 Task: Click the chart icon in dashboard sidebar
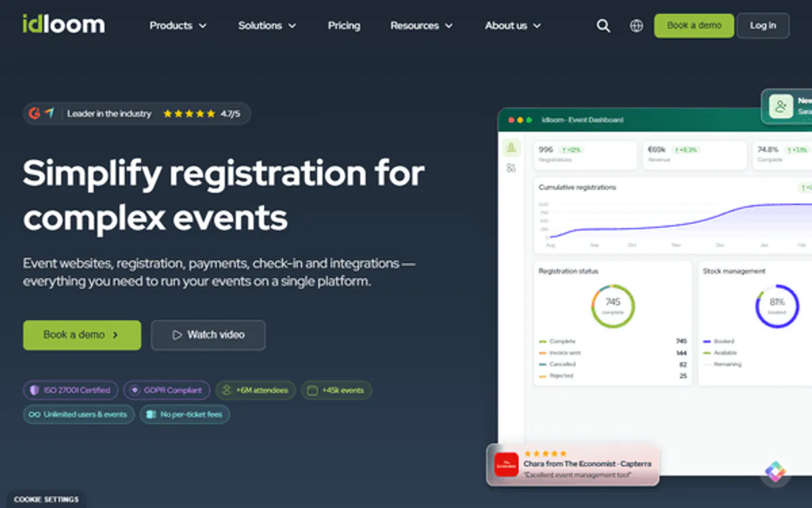[x=512, y=148]
